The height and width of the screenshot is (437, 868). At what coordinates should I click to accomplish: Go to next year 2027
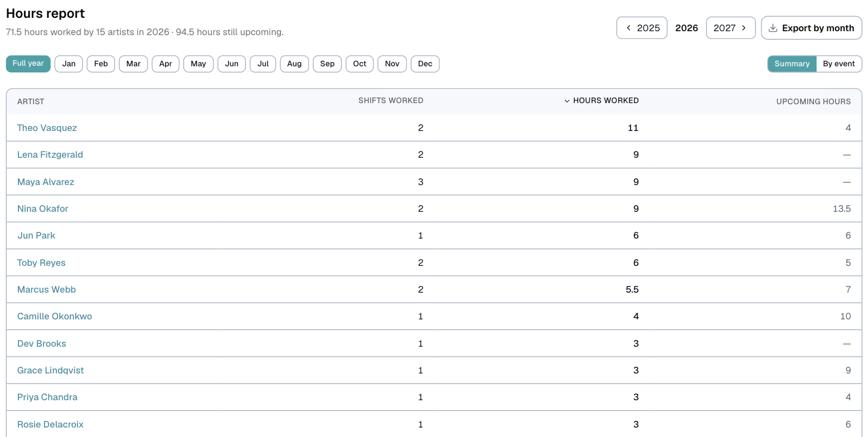click(x=730, y=28)
